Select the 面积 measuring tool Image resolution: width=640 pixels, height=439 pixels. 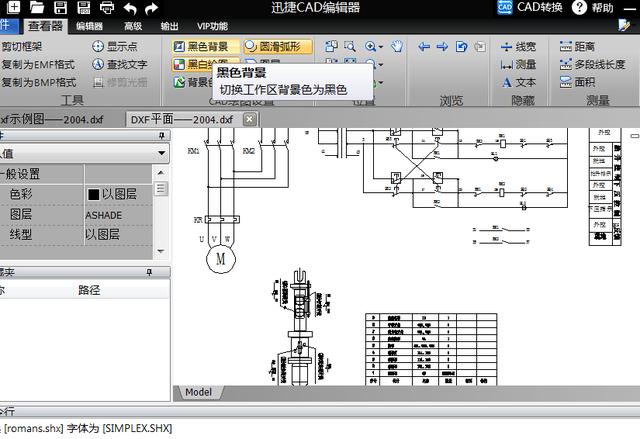tap(578, 82)
